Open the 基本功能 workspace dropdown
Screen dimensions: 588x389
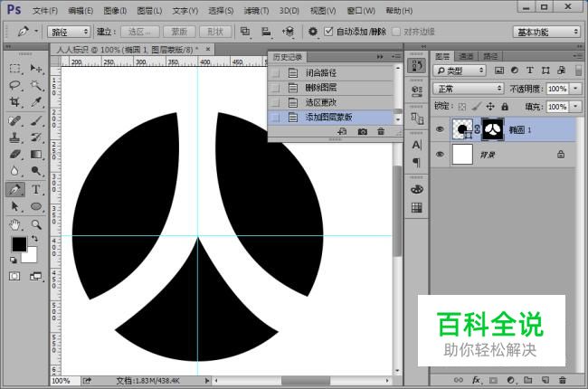(546, 32)
